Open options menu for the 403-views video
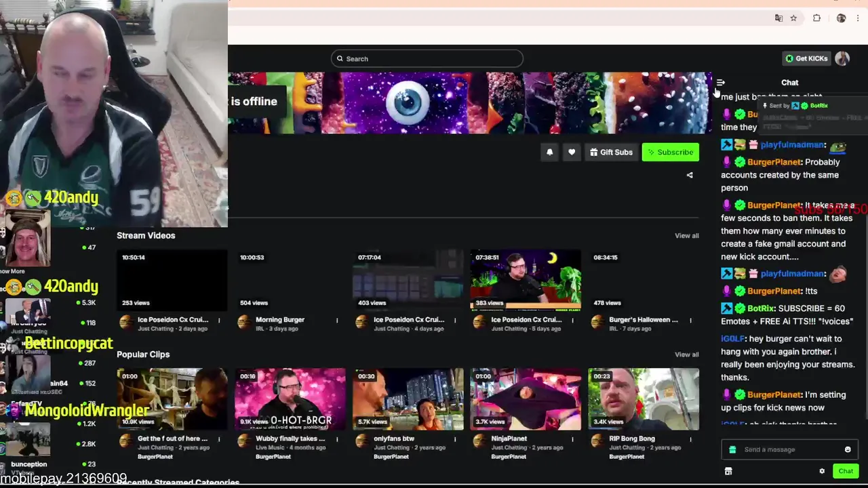This screenshot has height=488, width=868. coord(455,321)
